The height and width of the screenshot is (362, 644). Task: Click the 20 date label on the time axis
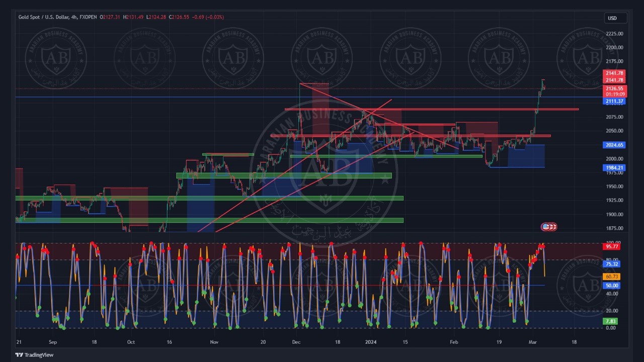point(263,342)
